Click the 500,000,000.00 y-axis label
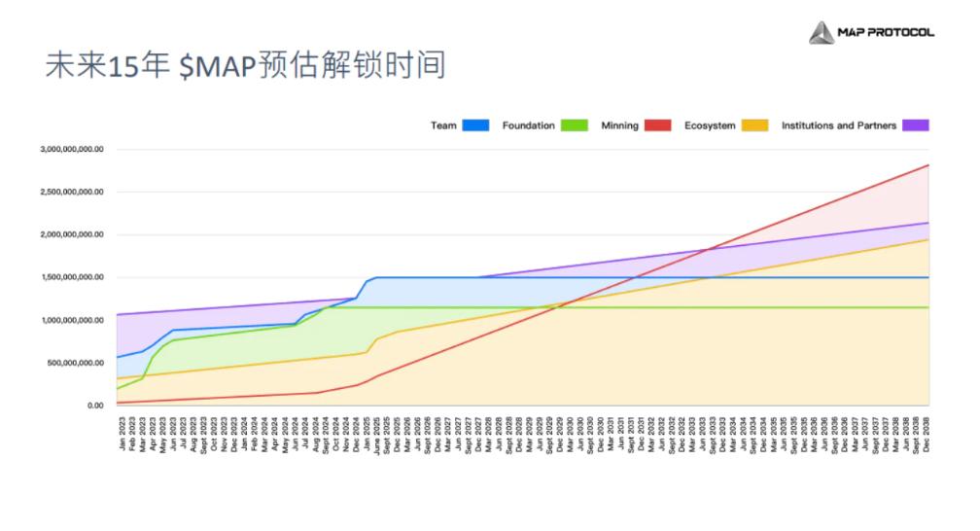The width and height of the screenshot is (980, 531). tap(76, 363)
